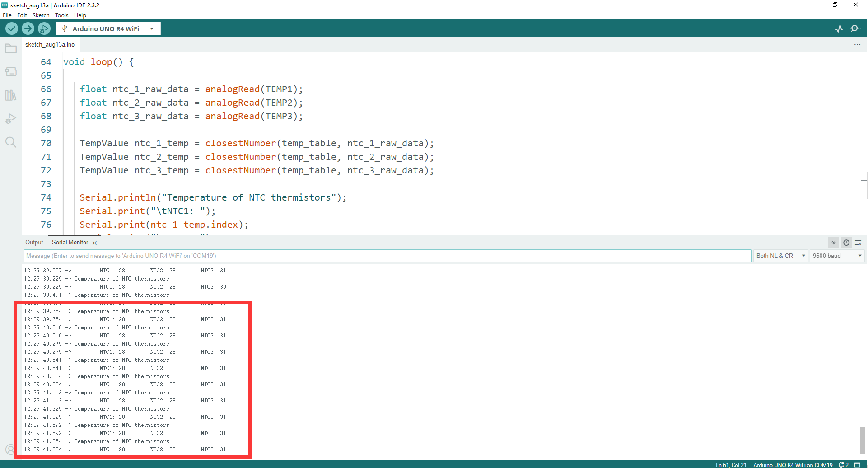Open the Edit menu
Image resolution: width=868 pixels, height=468 pixels.
[22, 15]
